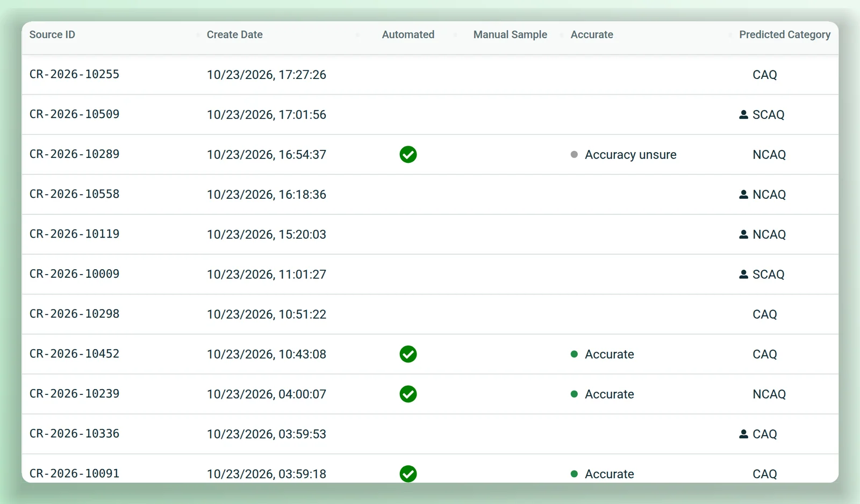Click CAQ category in row CR-2026-10298

click(765, 314)
